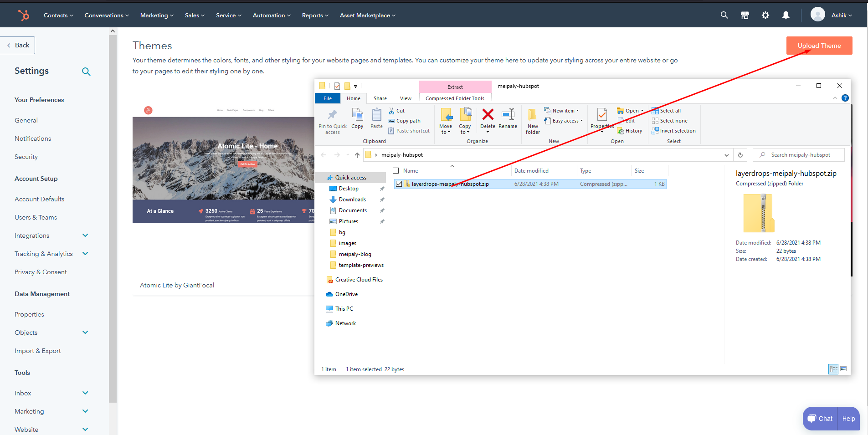Refresh the Explorer folder view
This screenshot has height=435, width=868.
[740, 155]
